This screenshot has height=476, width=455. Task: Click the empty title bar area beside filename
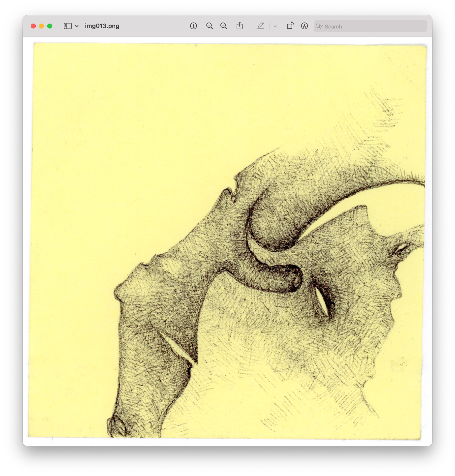click(154, 26)
